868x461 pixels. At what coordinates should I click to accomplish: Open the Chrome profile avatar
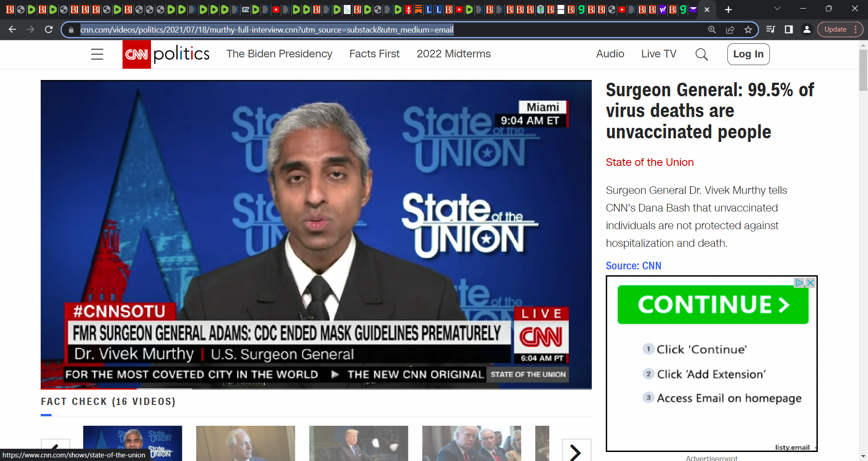pos(807,29)
